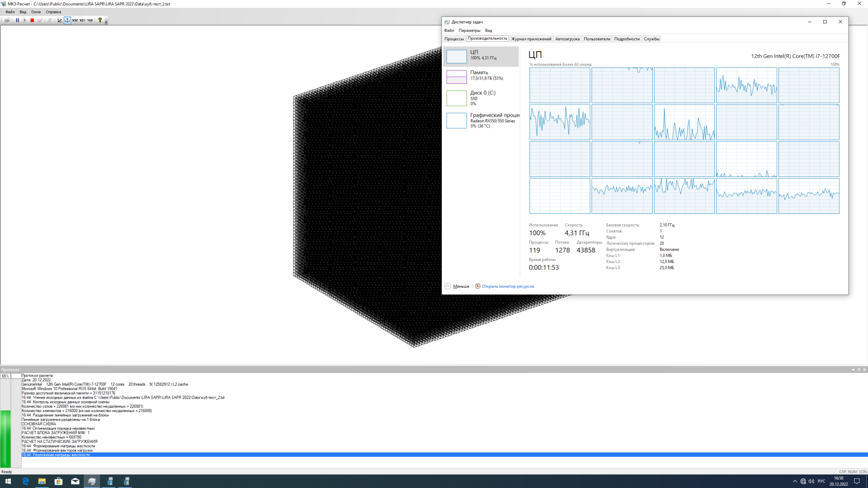The height and width of the screenshot is (488, 868).
Task: Click the yellow question mark help icon
Action: click(x=100, y=20)
